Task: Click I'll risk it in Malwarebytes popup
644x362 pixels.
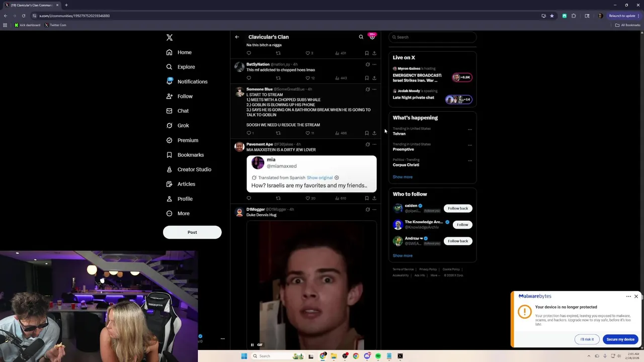Action: pyautogui.click(x=587, y=339)
